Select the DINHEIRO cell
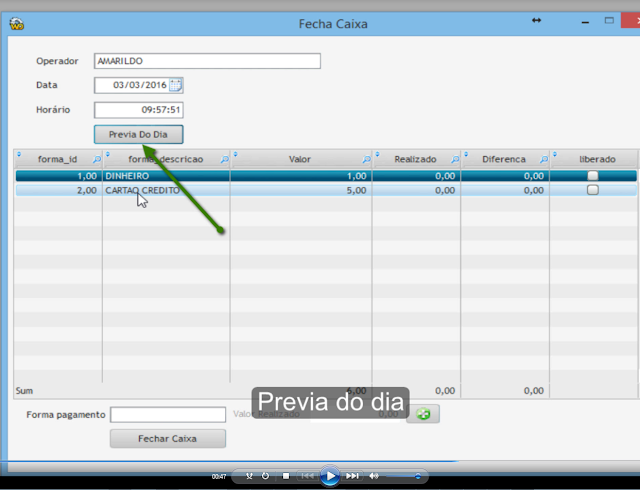The image size is (640, 490). (166, 176)
